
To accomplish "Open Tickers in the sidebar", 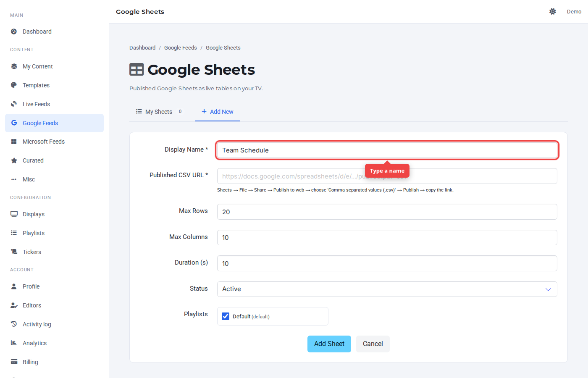I will [x=54, y=252].
